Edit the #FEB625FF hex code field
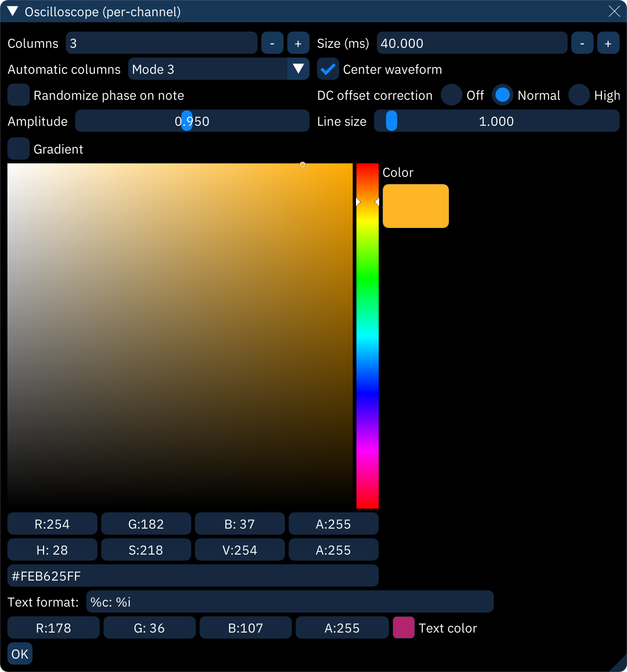 tap(193, 575)
